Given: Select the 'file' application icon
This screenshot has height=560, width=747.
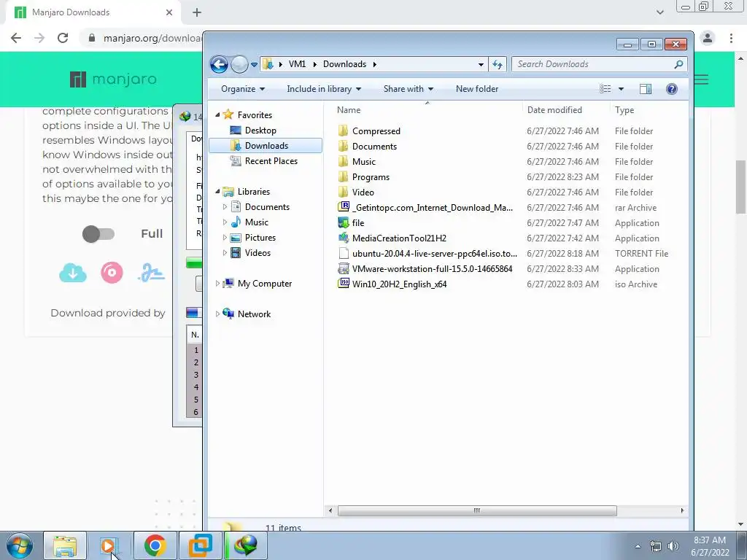Looking at the screenshot, I should [343, 222].
